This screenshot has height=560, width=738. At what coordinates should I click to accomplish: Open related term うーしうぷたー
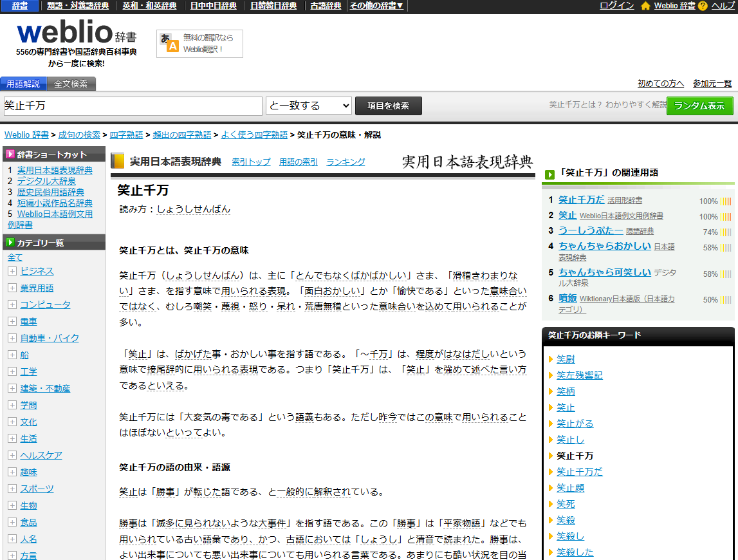pyautogui.click(x=591, y=231)
